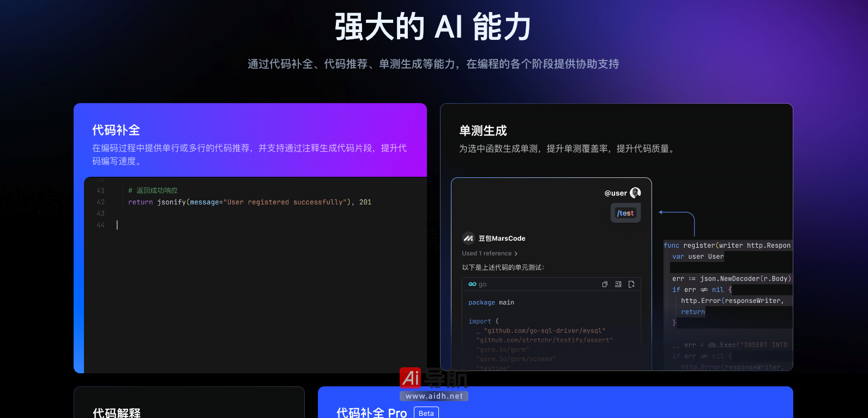The image size is (868, 418).
Task: Click the add-to-new-file icon in the go snippet
Action: (631, 284)
